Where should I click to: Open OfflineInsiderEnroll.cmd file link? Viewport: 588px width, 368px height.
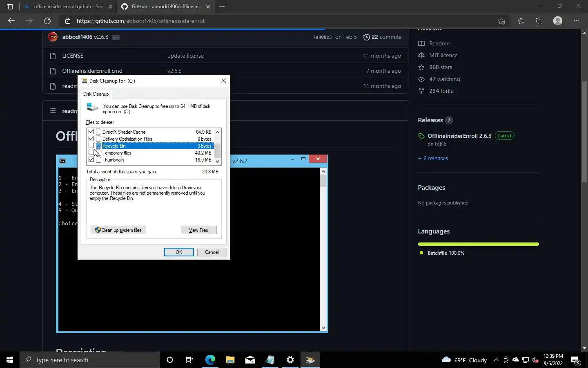click(92, 71)
